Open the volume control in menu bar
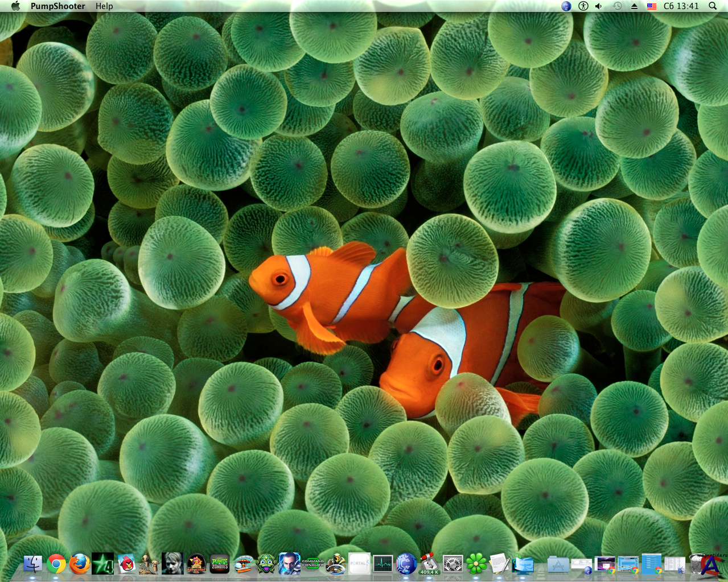Viewport: 728px width, 582px height. tap(599, 6)
